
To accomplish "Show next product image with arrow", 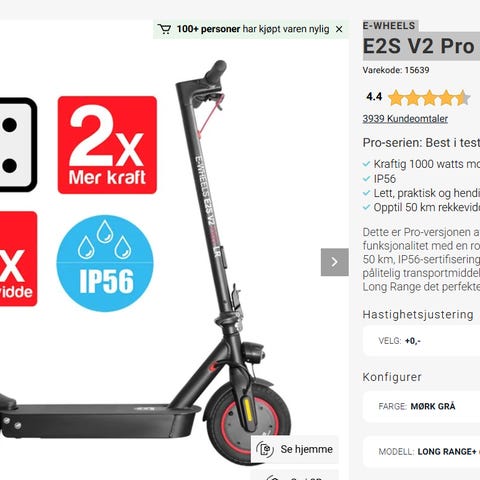I will pyautogui.click(x=334, y=262).
